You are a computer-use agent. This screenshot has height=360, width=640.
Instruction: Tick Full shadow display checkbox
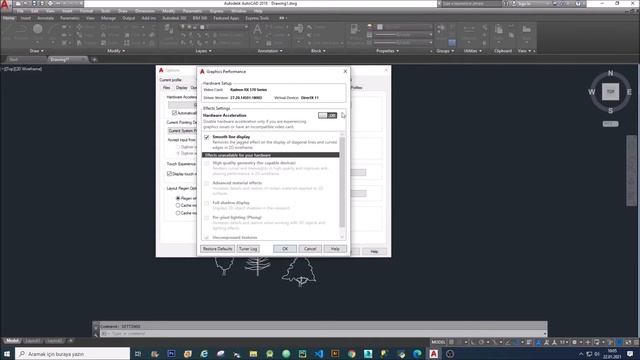207,203
